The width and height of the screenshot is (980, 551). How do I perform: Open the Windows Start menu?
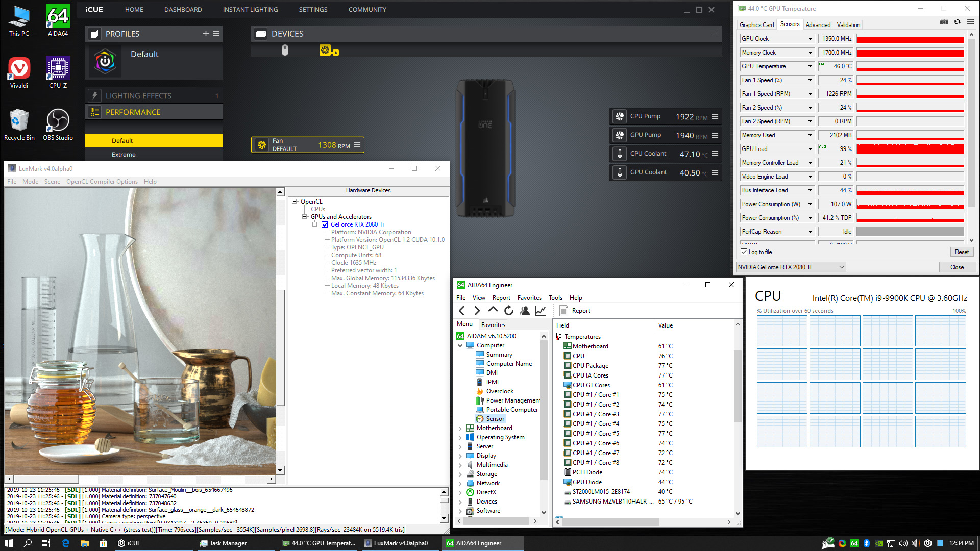click(x=9, y=543)
